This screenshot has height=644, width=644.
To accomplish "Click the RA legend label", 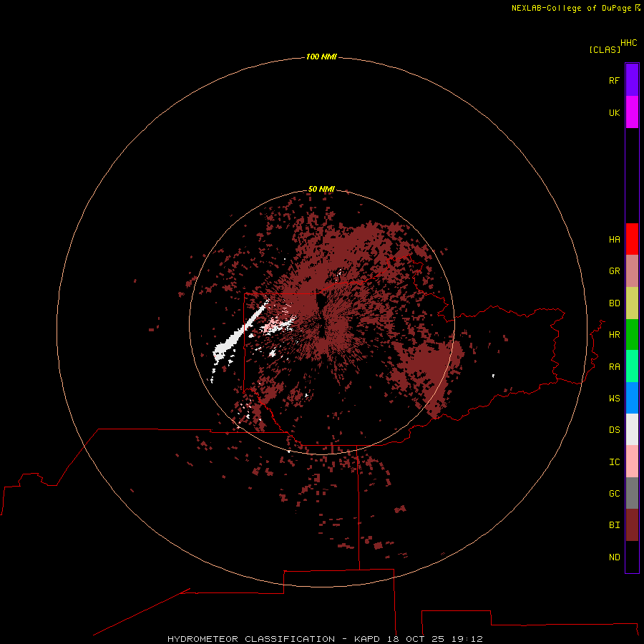I will click(614, 366).
